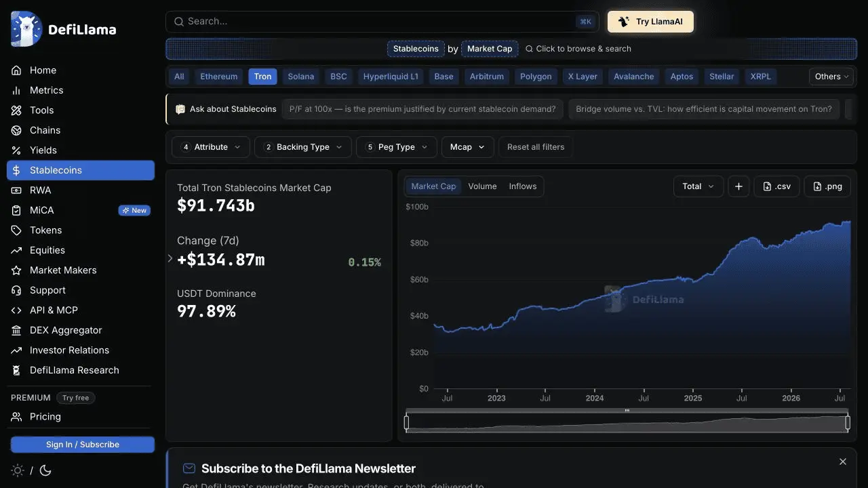Select the Ethereum chain tab

pos(219,77)
